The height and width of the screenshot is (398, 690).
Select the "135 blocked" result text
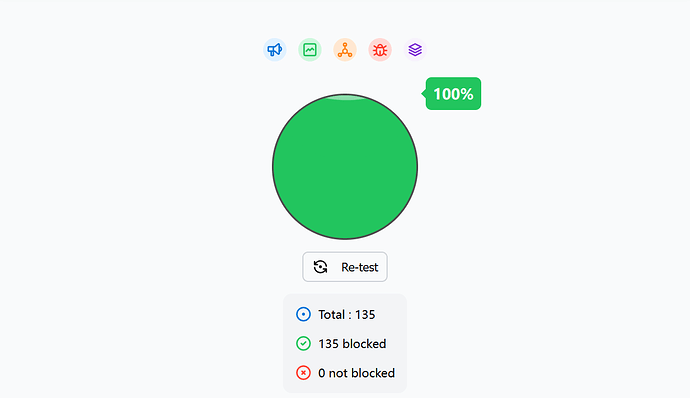352,343
